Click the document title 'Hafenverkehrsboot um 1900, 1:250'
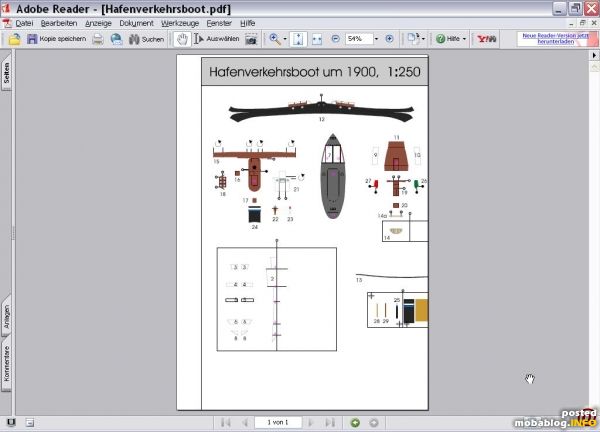This screenshot has width=600, height=432. [315, 72]
